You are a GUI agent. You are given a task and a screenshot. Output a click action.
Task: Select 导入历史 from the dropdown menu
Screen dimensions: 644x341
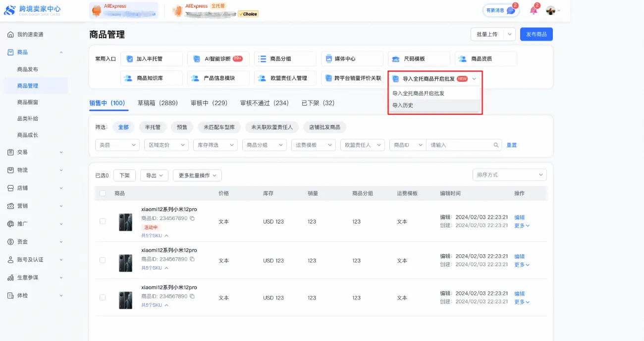(x=403, y=106)
